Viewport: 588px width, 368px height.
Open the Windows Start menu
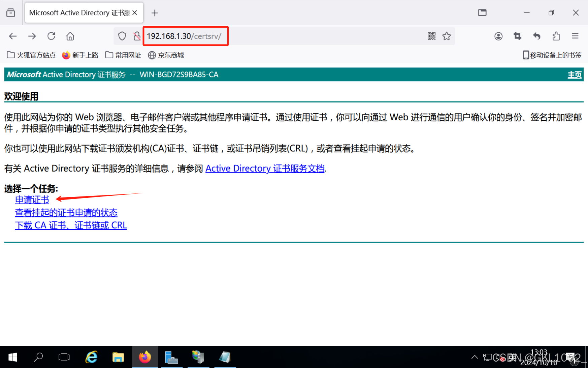13,357
